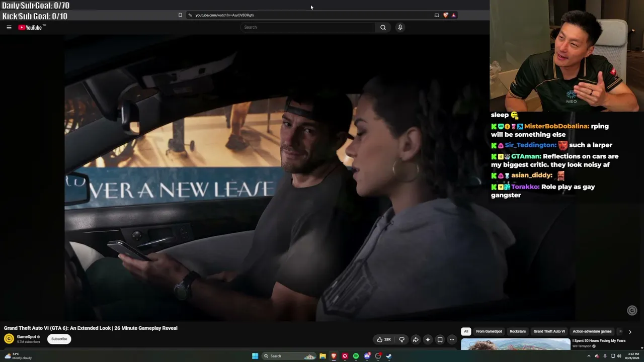Image resolution: width=644 pixels, height=362 pixels.
Task: Dislike the GTA 6 video
Action: 401,339
